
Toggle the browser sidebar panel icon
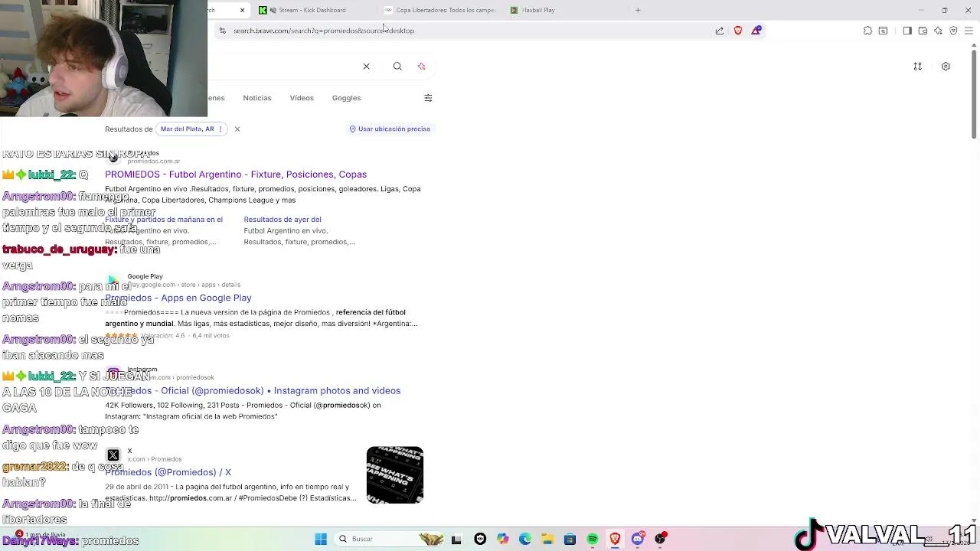coord(907,31)
